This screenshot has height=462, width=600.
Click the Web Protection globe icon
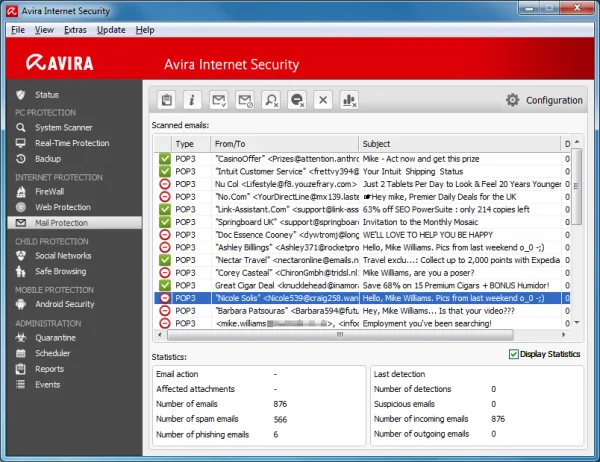tap(21, 207)
